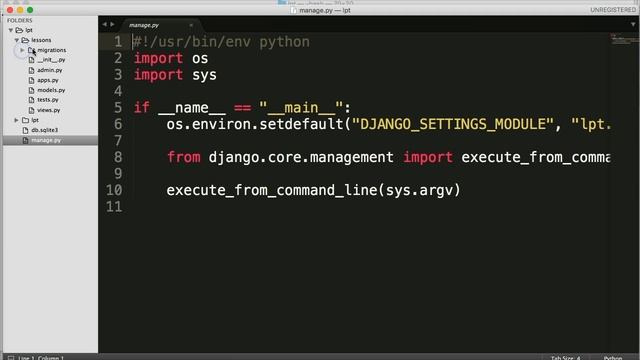The height and width of the screenshot is (360, 640).
Task: Open admin.py in the sidebar
Action: tap(50, 70)
